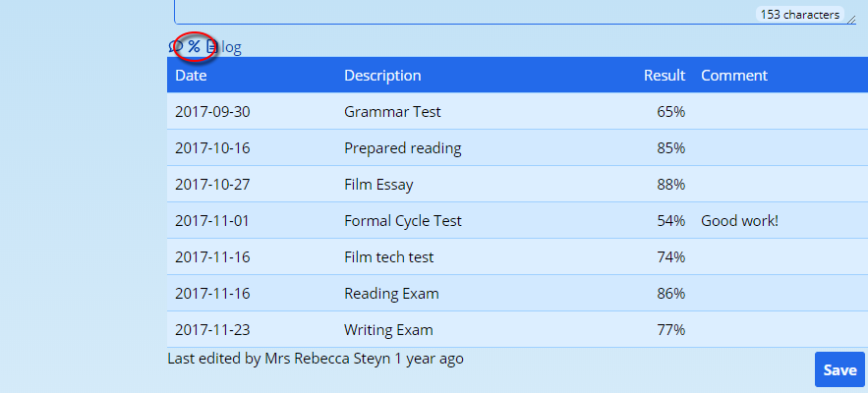Click the text area resize handle
This screenshot has height=393, width=868.
(x=851, y=18)
